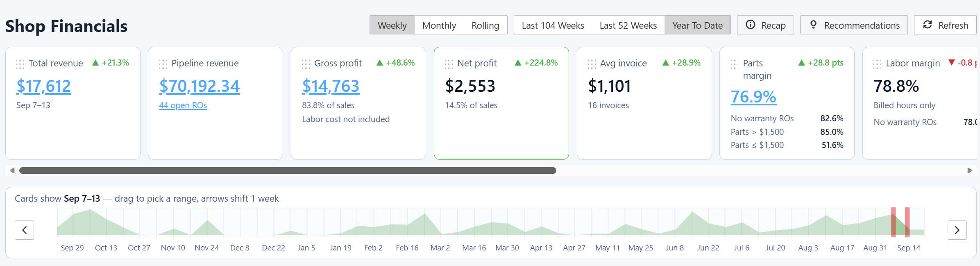The height and width of the screenshot is (266, 980).
Task: Click the green up triangle on Gross profit
Action: tap(380, 63)
